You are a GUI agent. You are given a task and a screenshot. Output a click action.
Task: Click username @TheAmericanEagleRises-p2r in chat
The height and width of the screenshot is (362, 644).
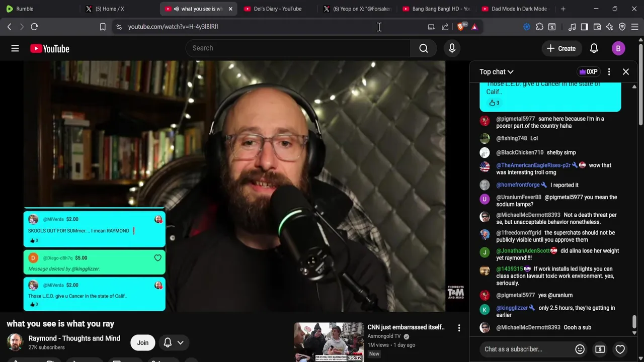tap(533, 165)
